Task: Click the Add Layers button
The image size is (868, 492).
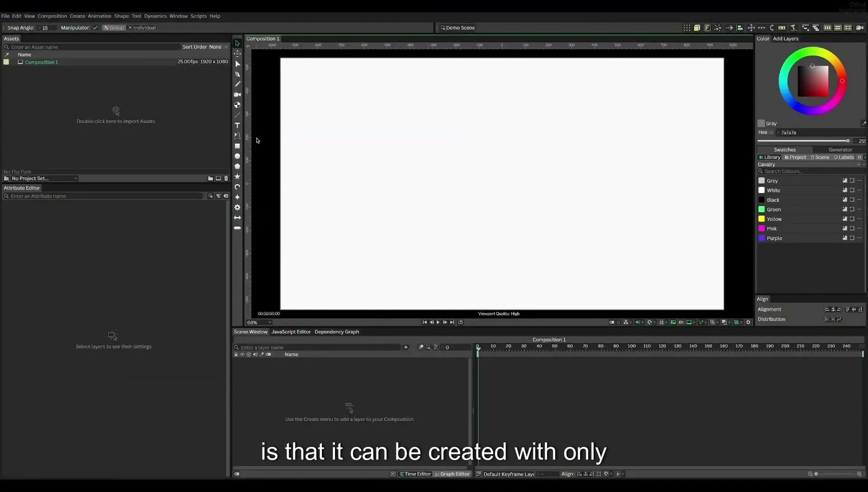Action: tap(785, 38)
